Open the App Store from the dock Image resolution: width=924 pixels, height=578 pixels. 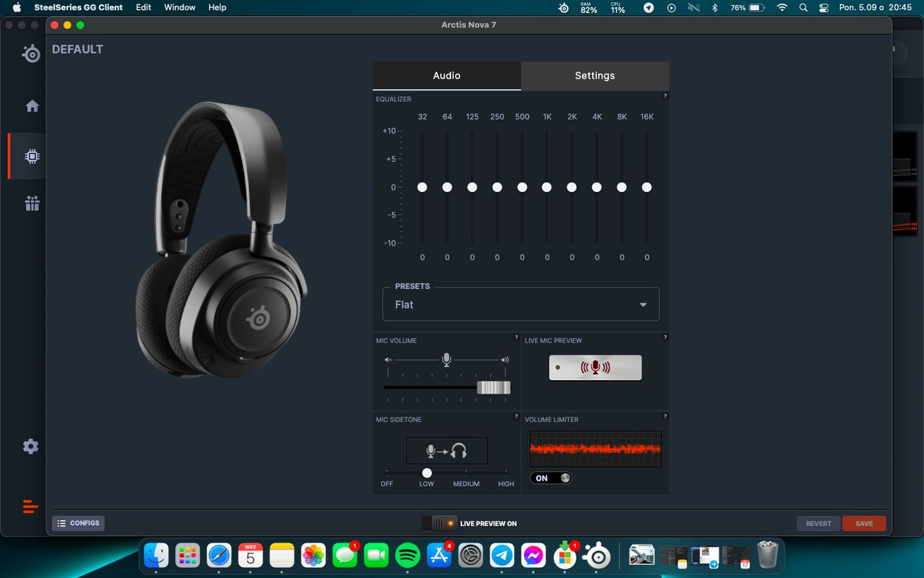[439, 556]
